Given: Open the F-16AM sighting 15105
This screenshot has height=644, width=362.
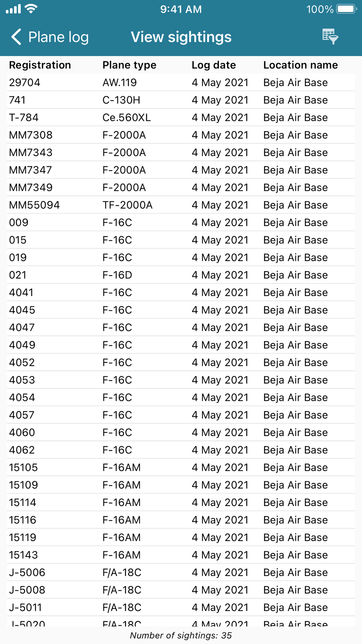Looking at the screenshot, I should coord(181,468).
